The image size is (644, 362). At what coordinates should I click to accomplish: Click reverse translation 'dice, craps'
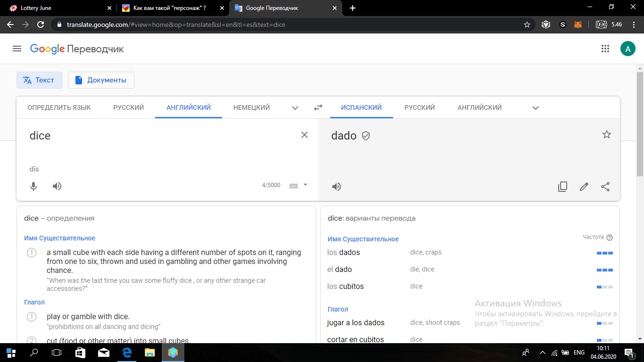426,252
